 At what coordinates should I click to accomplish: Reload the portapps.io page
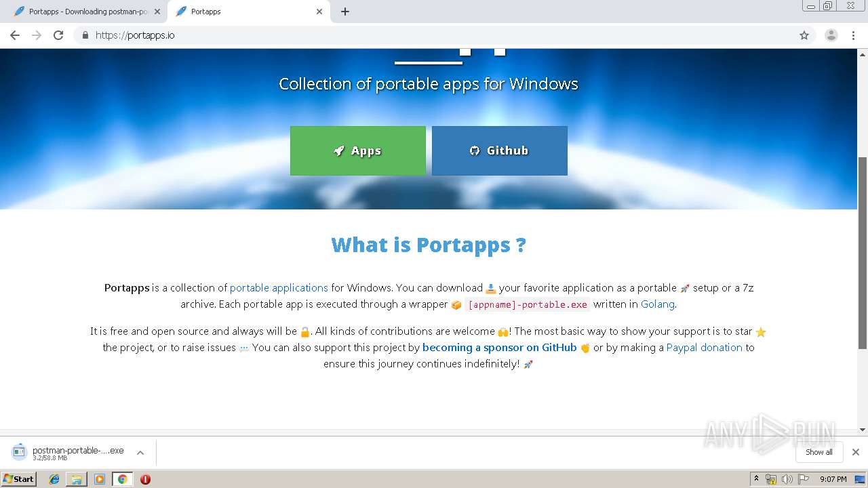[x=58, y=35]
